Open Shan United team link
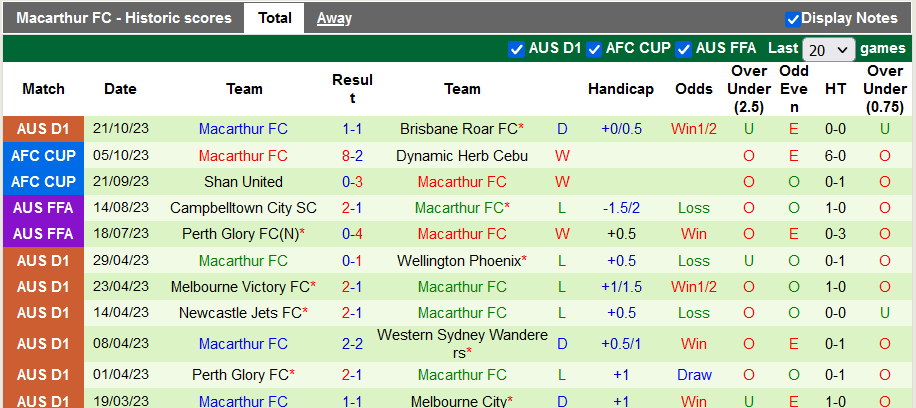The height and width of the screenshot is (408, 916). coord(243,182)
